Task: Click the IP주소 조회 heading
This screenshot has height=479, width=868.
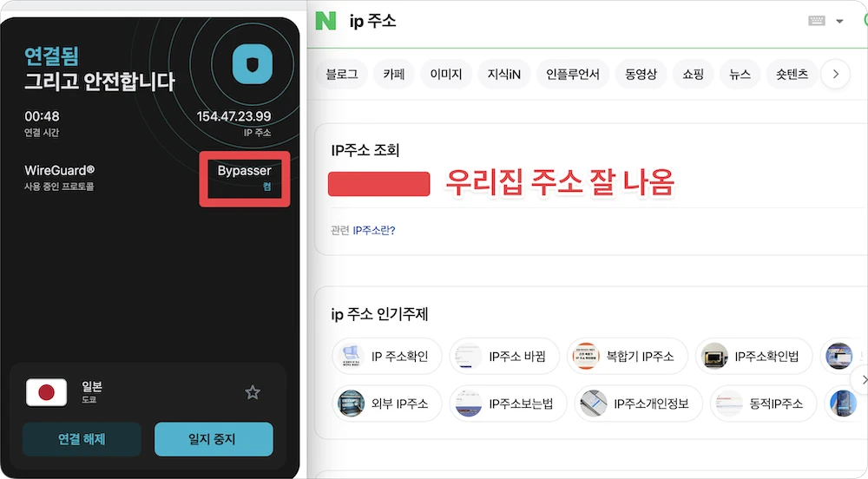Action: (x=365, y=150)
